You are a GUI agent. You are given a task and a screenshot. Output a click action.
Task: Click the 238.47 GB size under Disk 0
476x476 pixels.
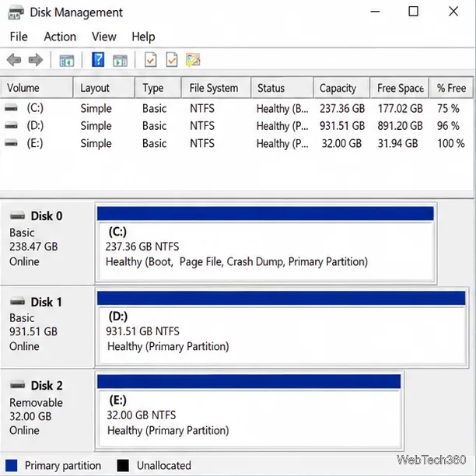coord(33,247)
